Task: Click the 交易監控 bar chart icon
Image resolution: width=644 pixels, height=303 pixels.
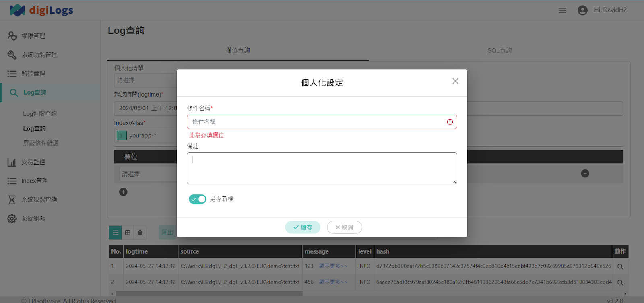Action: coord(12,162)
